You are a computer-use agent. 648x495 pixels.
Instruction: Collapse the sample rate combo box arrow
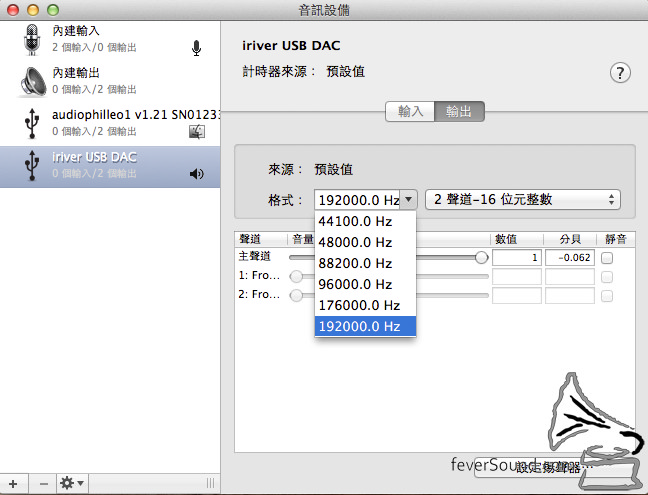[x=408, y=200]
